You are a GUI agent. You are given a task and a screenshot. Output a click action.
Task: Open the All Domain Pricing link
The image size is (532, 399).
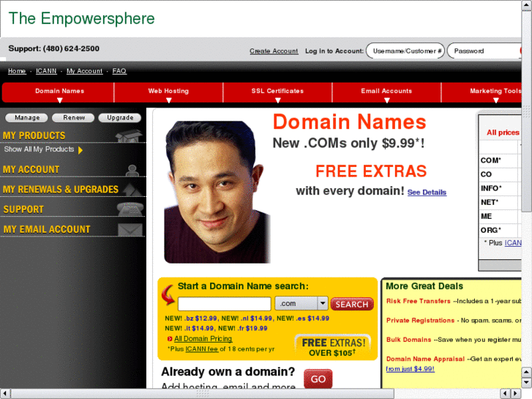(203, 338)
